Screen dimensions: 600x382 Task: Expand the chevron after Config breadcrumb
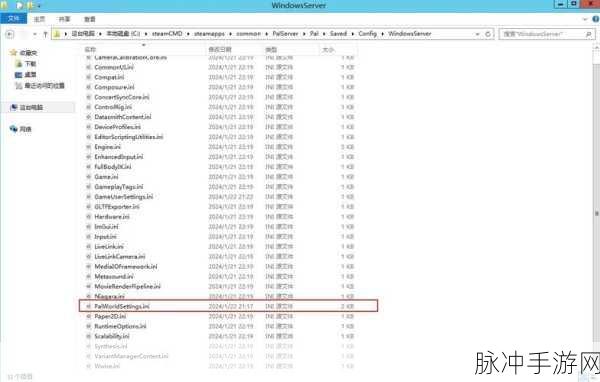click(x=383, y=34)
